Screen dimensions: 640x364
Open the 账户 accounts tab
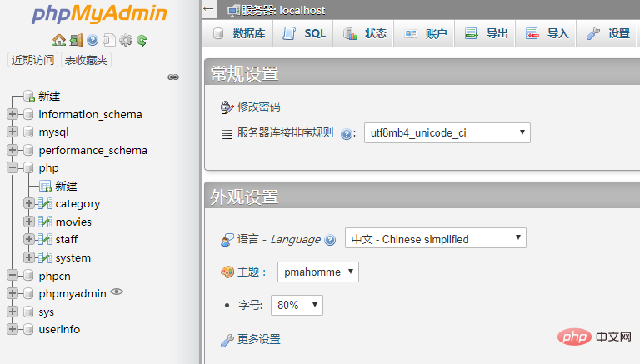(x=424, y=33)
